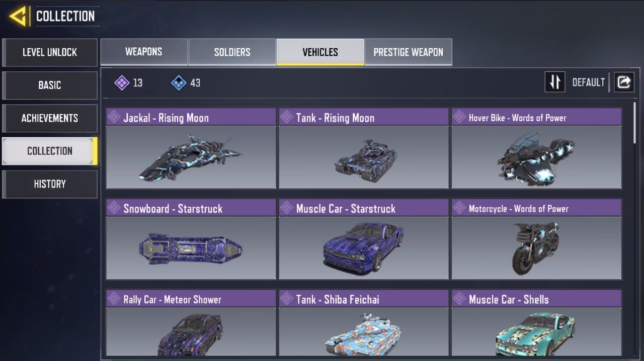Image resolution: width=644 pixels, height=361 pixels.
Task: Select the blue rare rarity icon
Action: click(x=179, y=82)
